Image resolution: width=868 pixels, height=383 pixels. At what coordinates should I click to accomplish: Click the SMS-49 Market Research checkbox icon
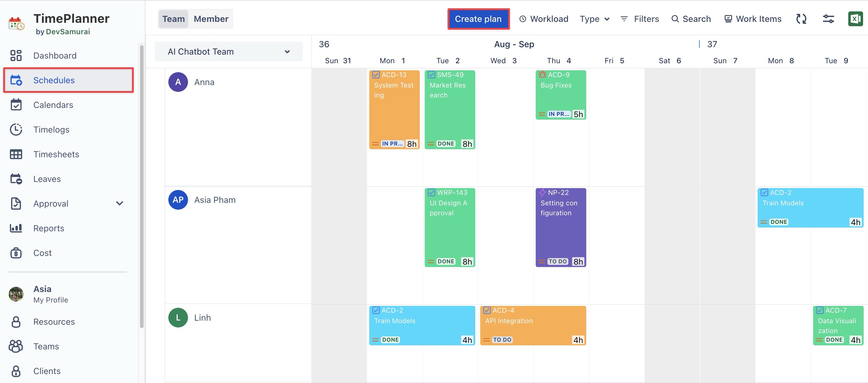(431, 75)
